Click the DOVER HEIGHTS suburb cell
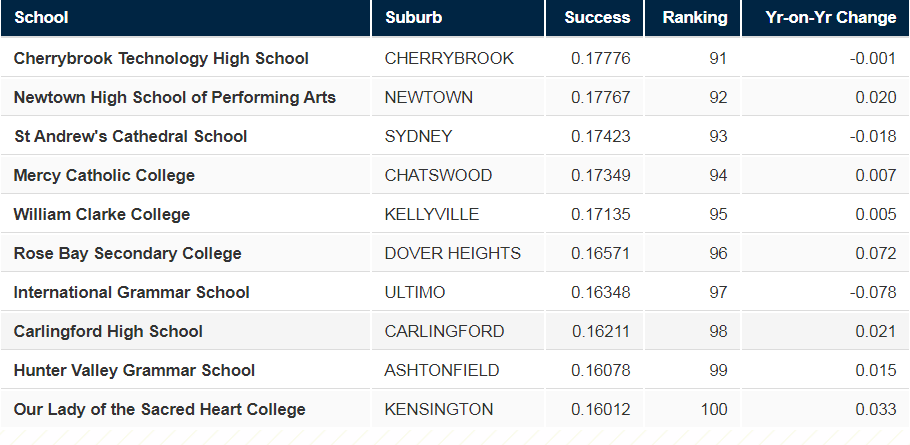This screenshot has height=445, width=910. pyautogui.click(x=452, y=253)
